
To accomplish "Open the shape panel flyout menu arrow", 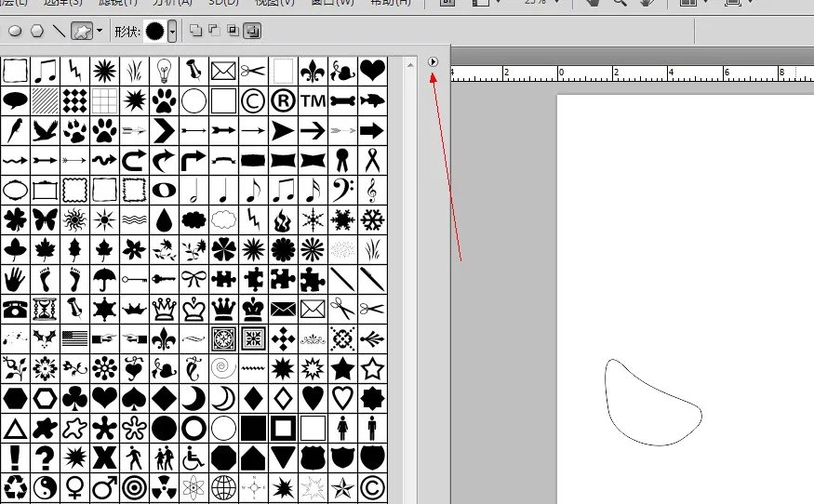I will (x=434, y=61).
